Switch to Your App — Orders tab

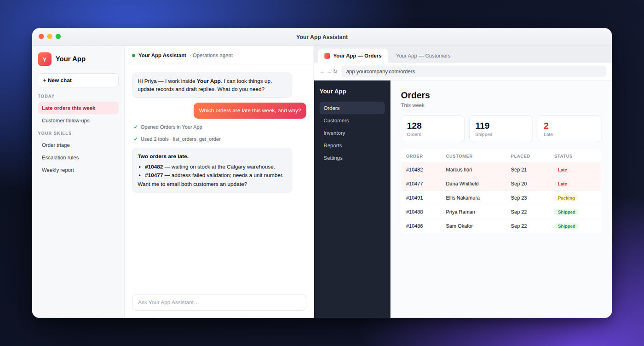(353, 56)
